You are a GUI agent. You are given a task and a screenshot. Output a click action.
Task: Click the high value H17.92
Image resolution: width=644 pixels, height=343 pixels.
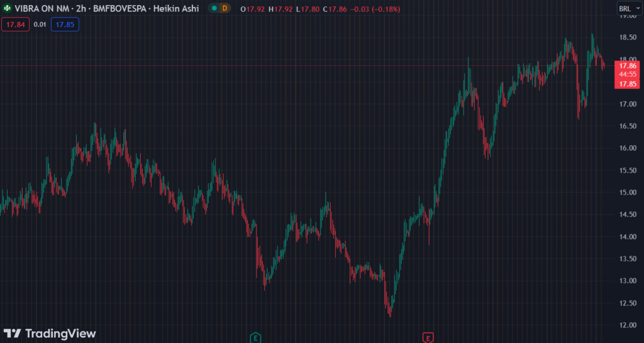[x=280, y=9]
